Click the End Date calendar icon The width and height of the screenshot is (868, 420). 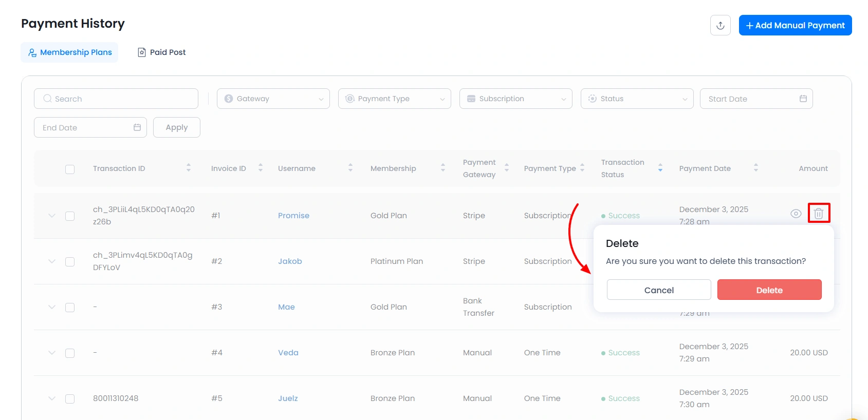pyautogui.click(x=137, y=127)
